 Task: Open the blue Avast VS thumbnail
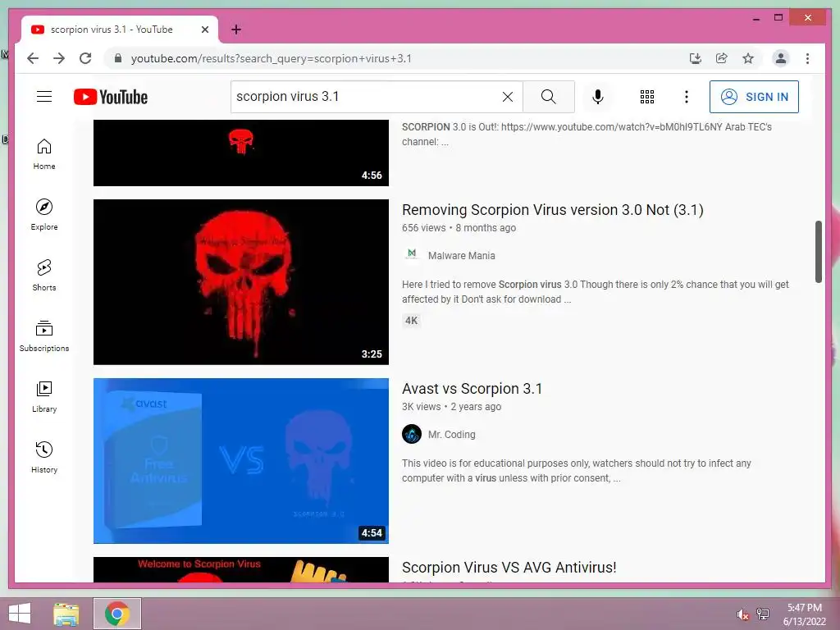(x=240, y=461)
